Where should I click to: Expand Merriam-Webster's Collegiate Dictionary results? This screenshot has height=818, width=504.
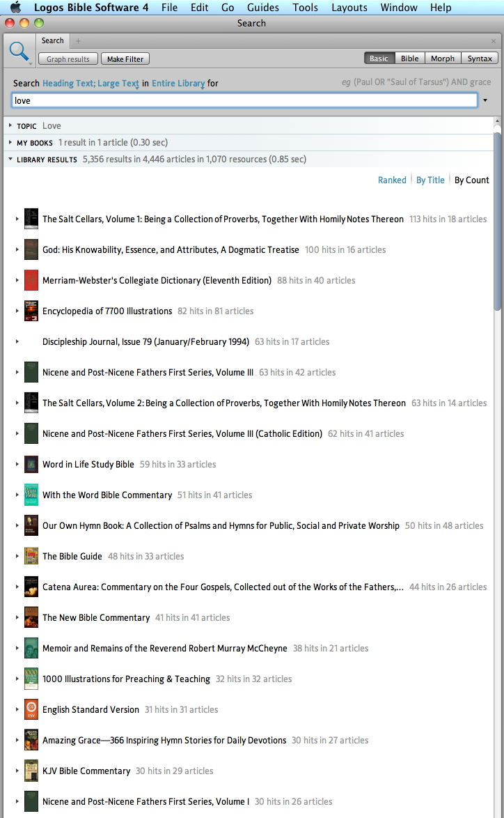17,280
